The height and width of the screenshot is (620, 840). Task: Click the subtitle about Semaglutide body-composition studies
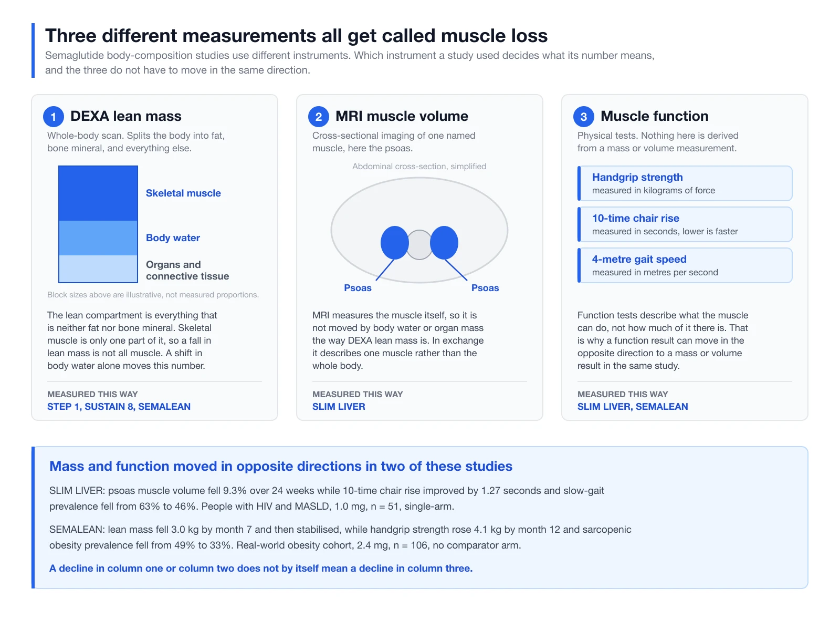point(350,63)
